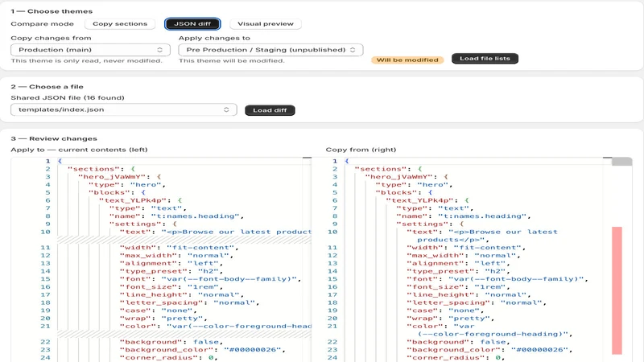
Task: Click "width": "fit-content" in right pane
Action: coord(466,248)
